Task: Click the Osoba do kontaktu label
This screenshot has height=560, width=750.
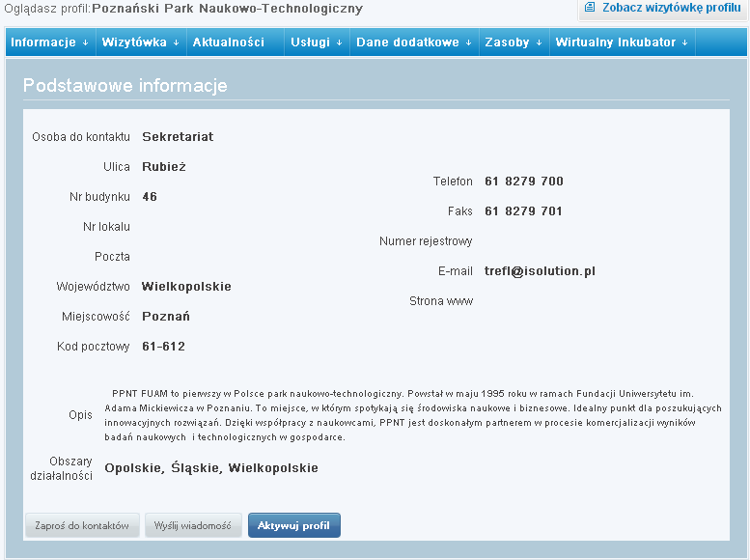Action: 81,137
